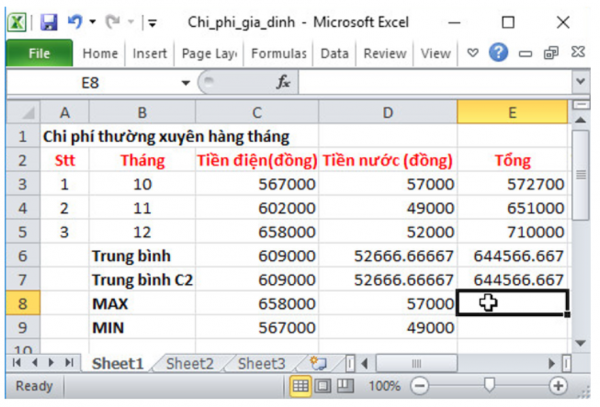Open the View ribbon tab
Viewport: 600px width, 407px height.
[x=435, y=54]
